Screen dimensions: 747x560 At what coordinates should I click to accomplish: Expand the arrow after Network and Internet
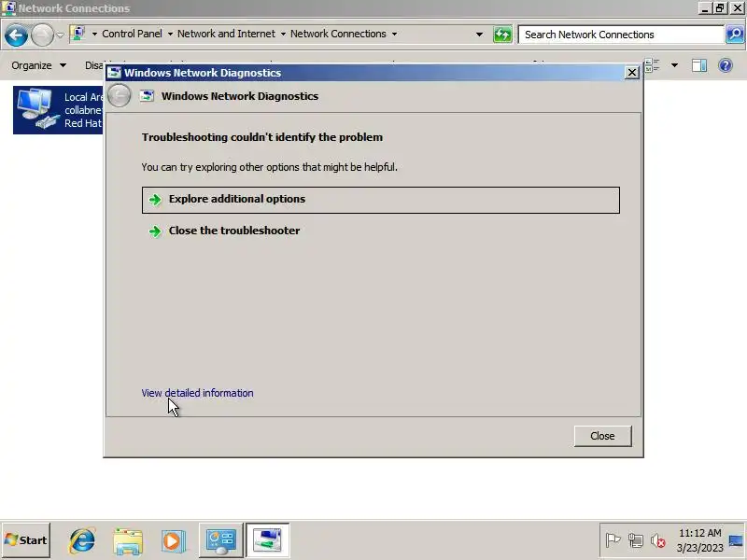pyautogui.click(x=283, y=35)
